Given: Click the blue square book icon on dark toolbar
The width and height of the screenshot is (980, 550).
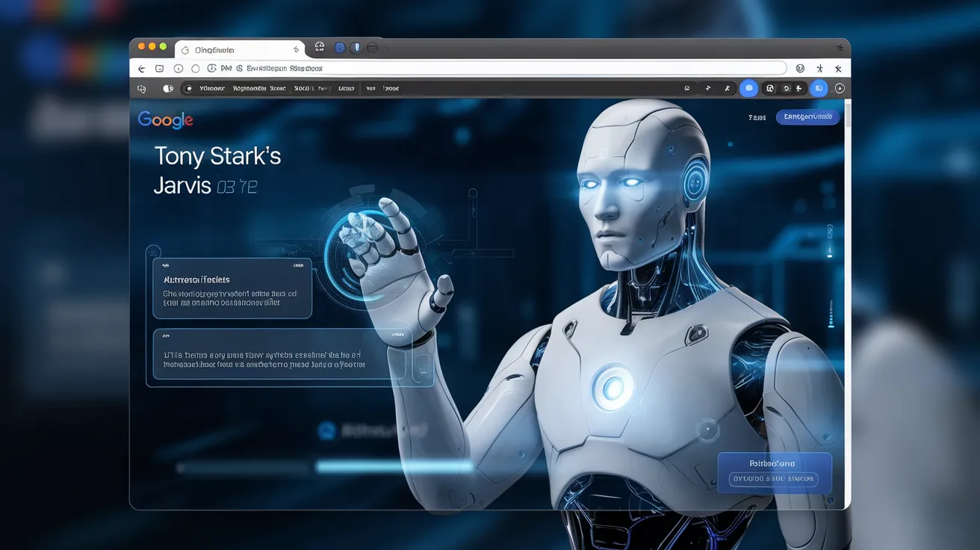Looking at the screenshot, I should coord(819,88).
